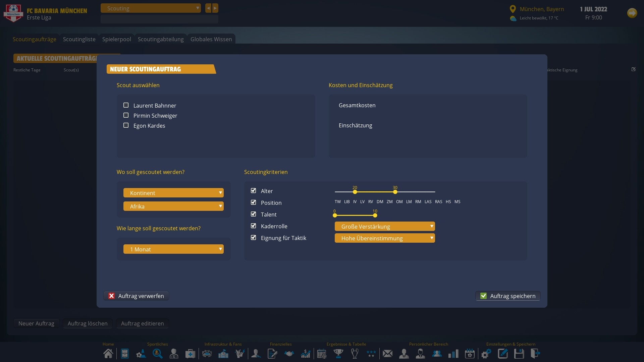Check the Laurent Bahnner scout checkbox

(x=126, y=105)
